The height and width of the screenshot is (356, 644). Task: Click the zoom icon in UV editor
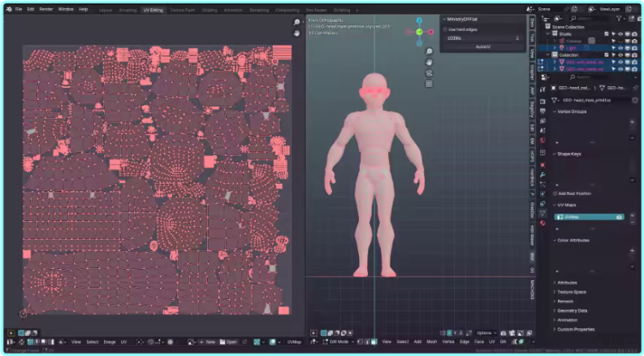[297, 23]
